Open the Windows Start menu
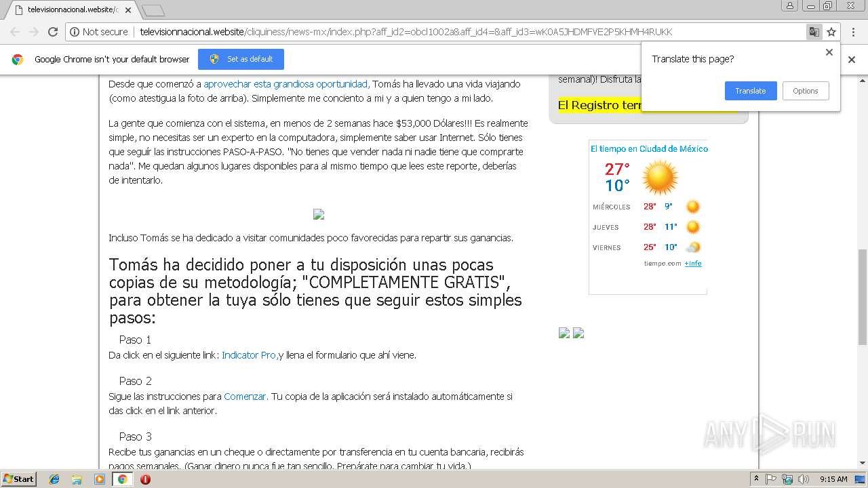 tap(18, 479)
